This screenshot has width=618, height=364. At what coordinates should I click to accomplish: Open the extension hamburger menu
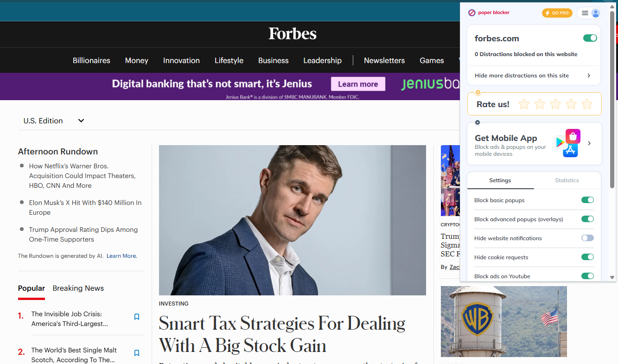(x=585, y=13)
